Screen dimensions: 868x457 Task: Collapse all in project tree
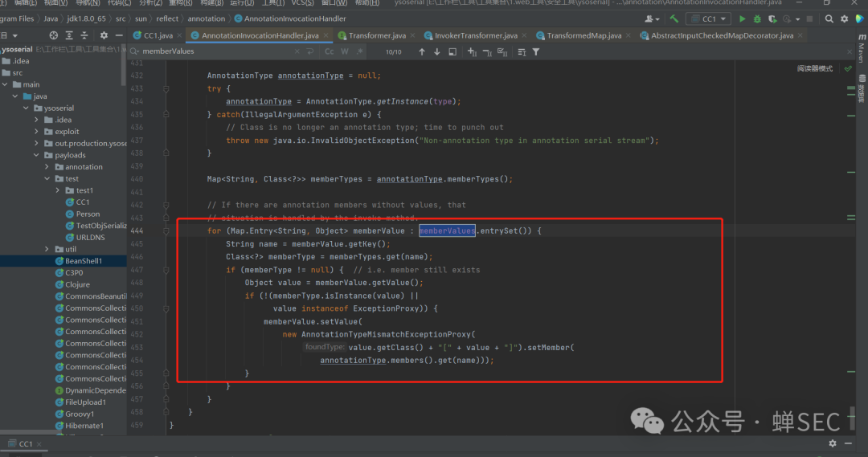84,35
